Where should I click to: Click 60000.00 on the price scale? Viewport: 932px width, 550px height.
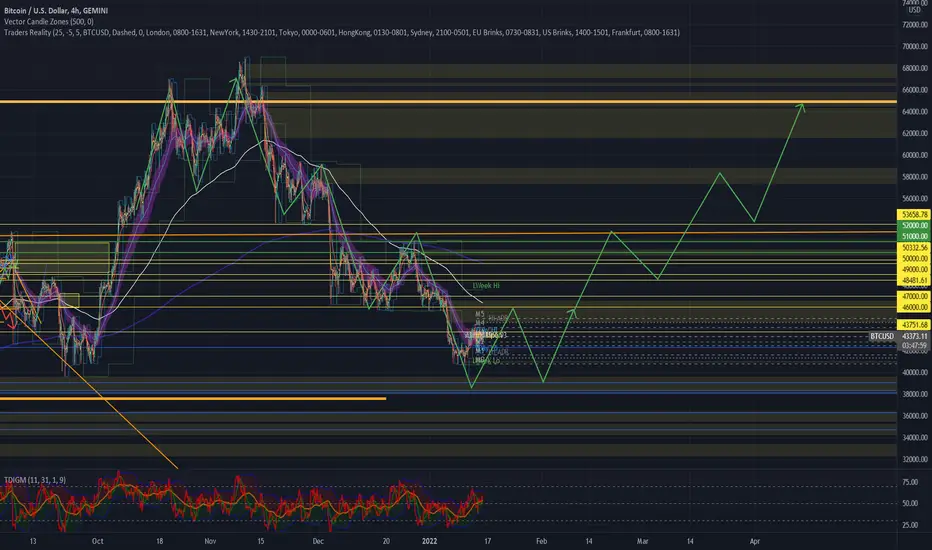coord(915,155)
